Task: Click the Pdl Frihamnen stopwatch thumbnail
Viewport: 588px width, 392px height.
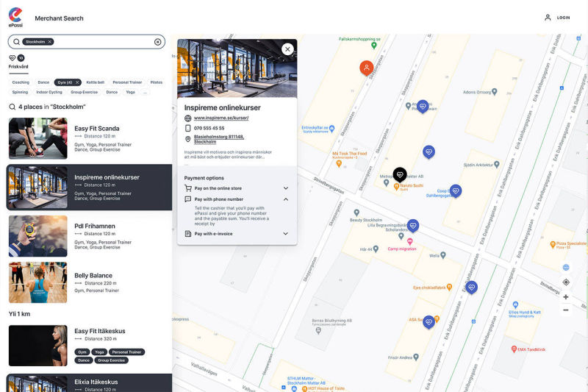Action: pyautogui.click(x=38, y=236)
